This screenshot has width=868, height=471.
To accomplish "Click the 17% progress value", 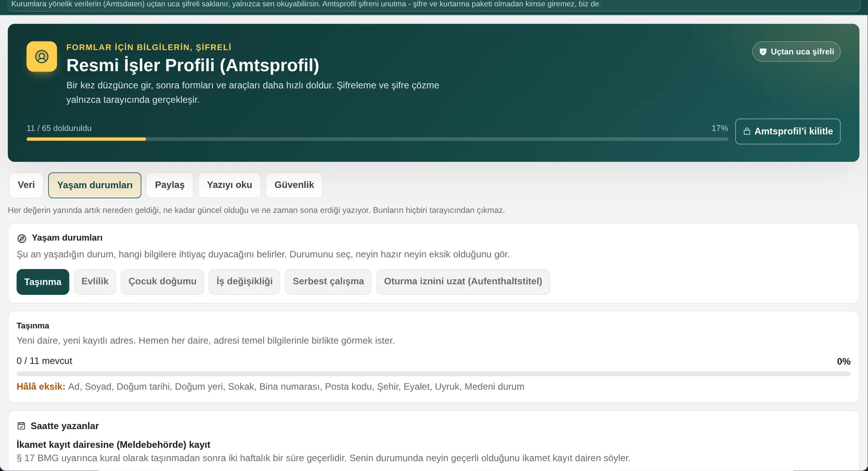I will 719,128.
